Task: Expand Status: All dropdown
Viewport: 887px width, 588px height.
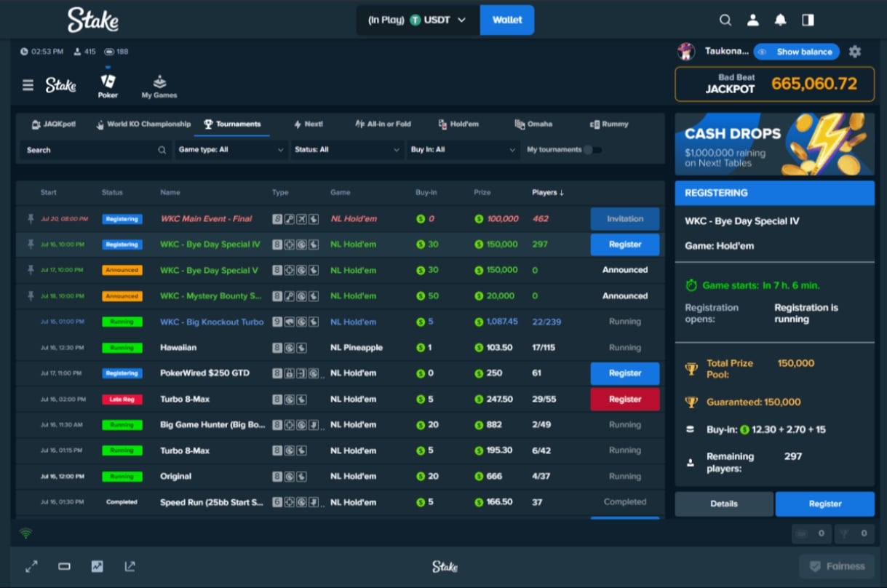Action: [347, 150]
